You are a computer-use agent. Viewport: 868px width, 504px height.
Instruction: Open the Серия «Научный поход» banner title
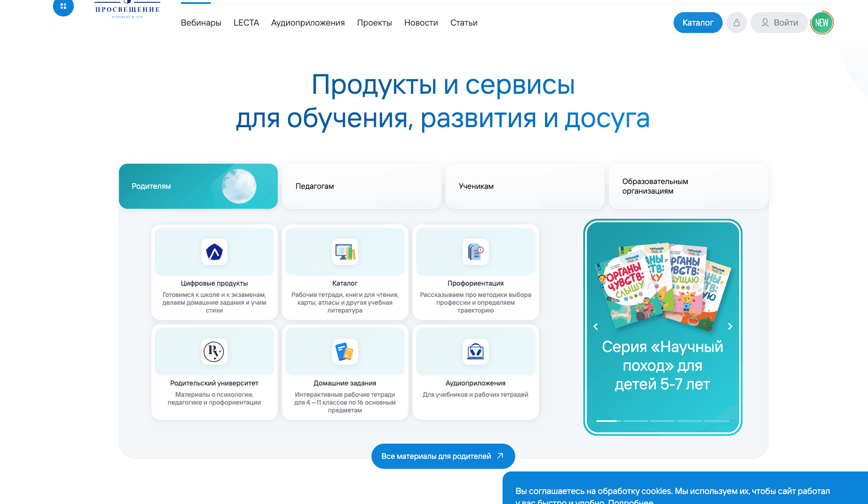663,366
